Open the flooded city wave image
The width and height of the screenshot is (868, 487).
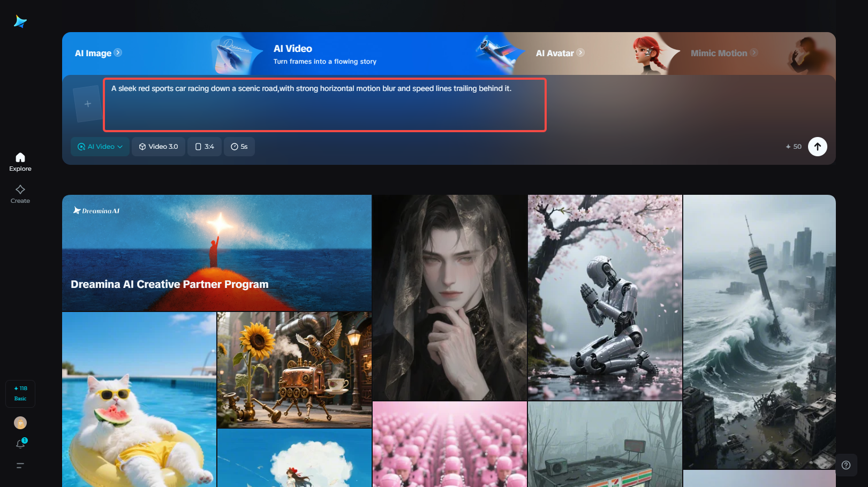pos(759,332)
